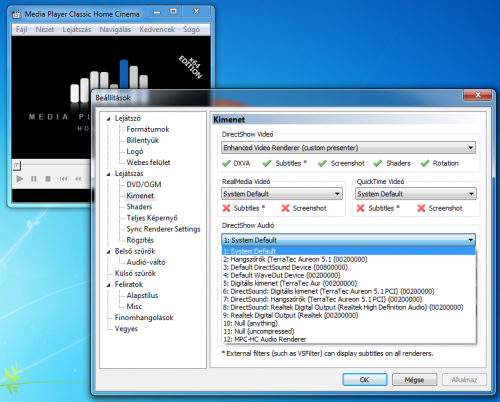Click red X beside RealMedia Screenshot
Image resolution: width=500 pixels, height=402 pixels.
click(285, 208)
